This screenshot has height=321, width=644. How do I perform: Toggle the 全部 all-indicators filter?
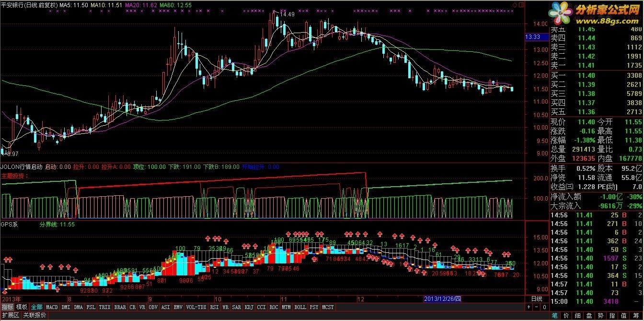coord(37,307)
